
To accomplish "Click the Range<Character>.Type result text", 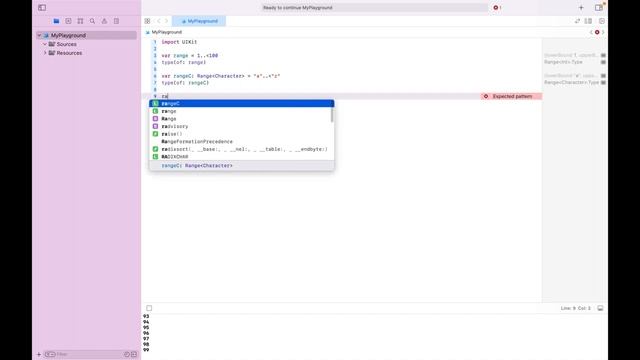I will (x=571, y=82).
